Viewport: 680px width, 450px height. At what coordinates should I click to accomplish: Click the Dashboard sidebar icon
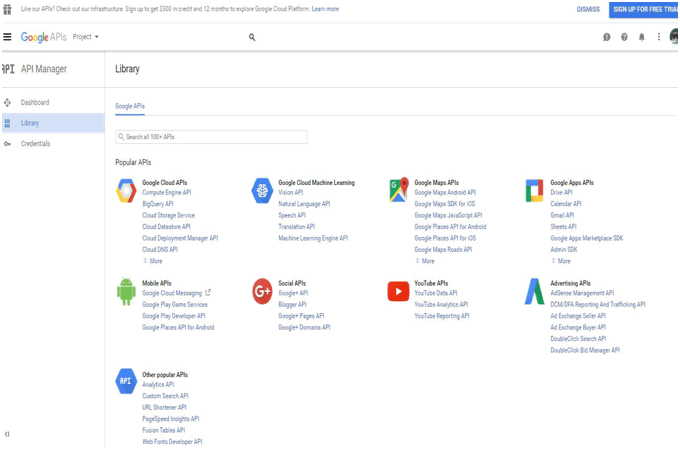(x=7, y=103)
